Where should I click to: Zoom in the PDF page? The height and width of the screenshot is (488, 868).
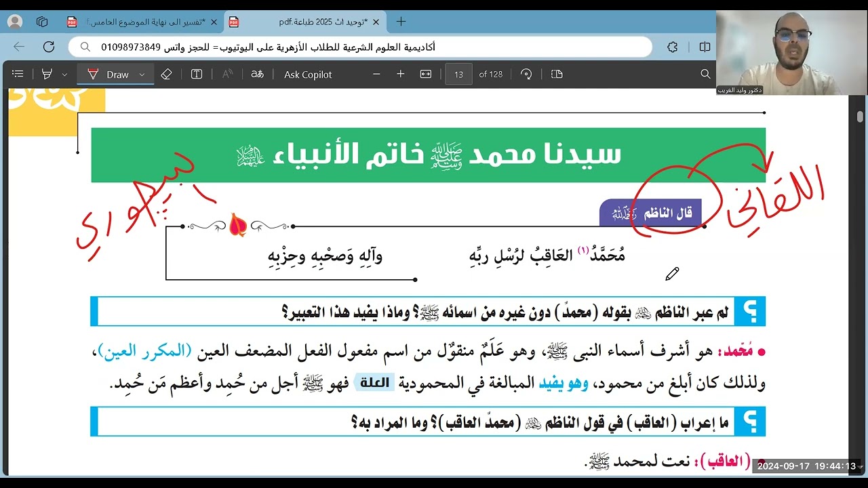(401, 74)
